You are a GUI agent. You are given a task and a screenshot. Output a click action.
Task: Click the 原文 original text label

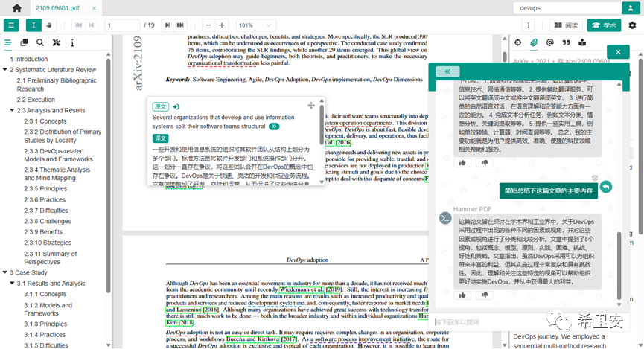[160, 106]
